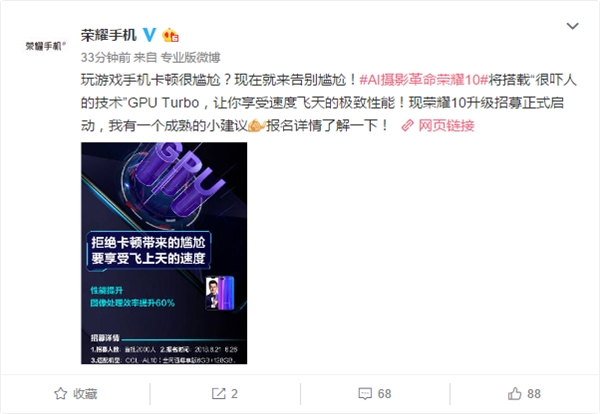Click the blue verified V badge
Image resolution: width=600 pixels, height=414 pixels.
click(149, 35)
